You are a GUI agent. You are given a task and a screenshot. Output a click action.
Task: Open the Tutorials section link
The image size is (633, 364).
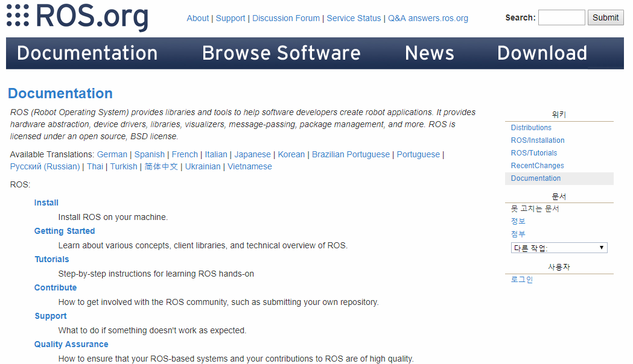52,259
